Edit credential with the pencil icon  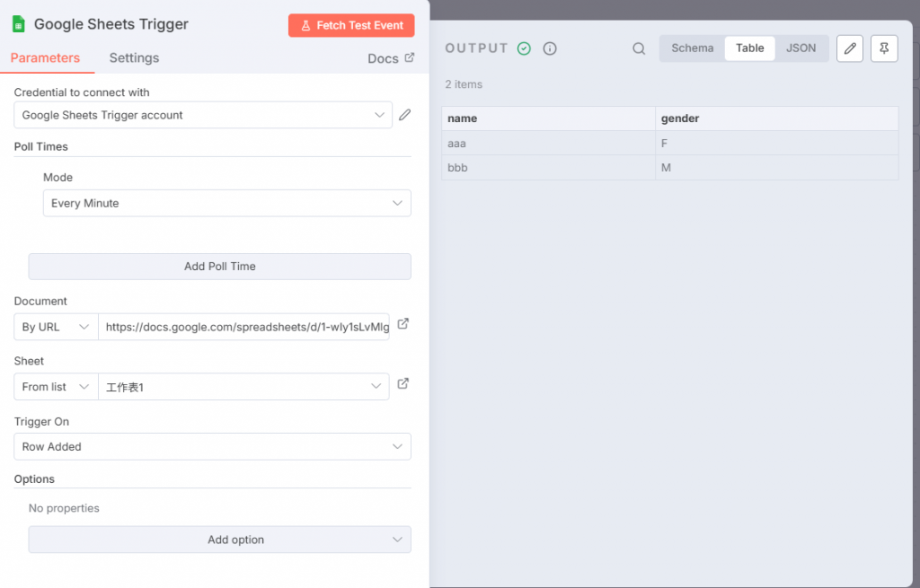pyautogui.click(x=405, y=115)
